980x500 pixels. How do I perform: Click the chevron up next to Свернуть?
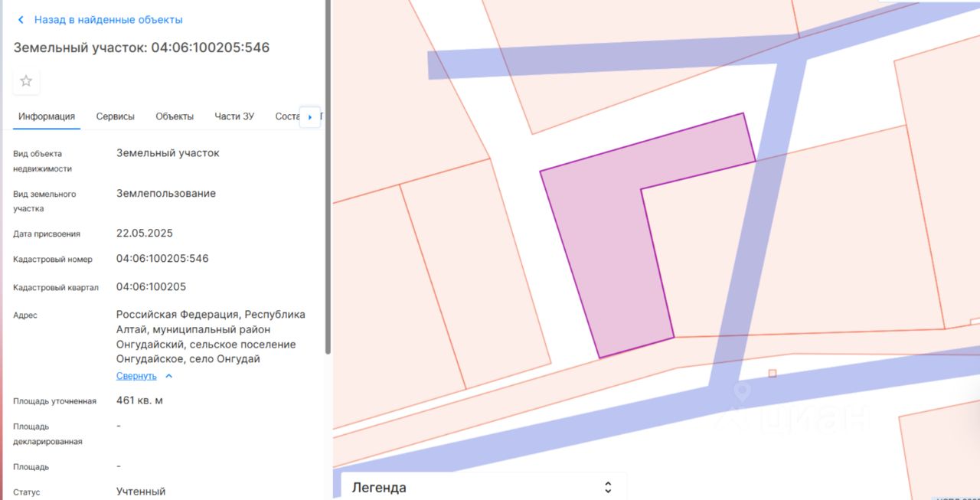(169, 376)
